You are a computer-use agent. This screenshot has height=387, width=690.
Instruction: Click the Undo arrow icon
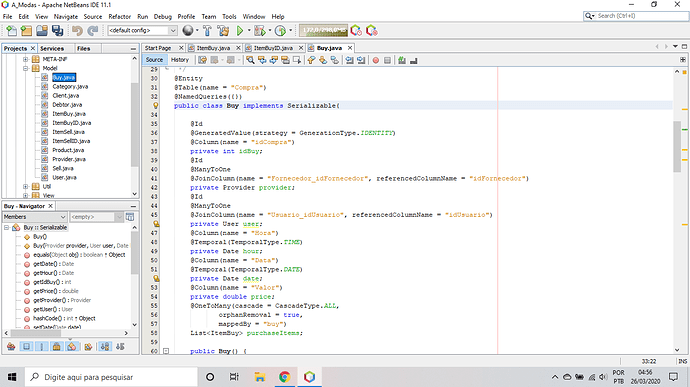pyautogui.click(x=77, y=31)
